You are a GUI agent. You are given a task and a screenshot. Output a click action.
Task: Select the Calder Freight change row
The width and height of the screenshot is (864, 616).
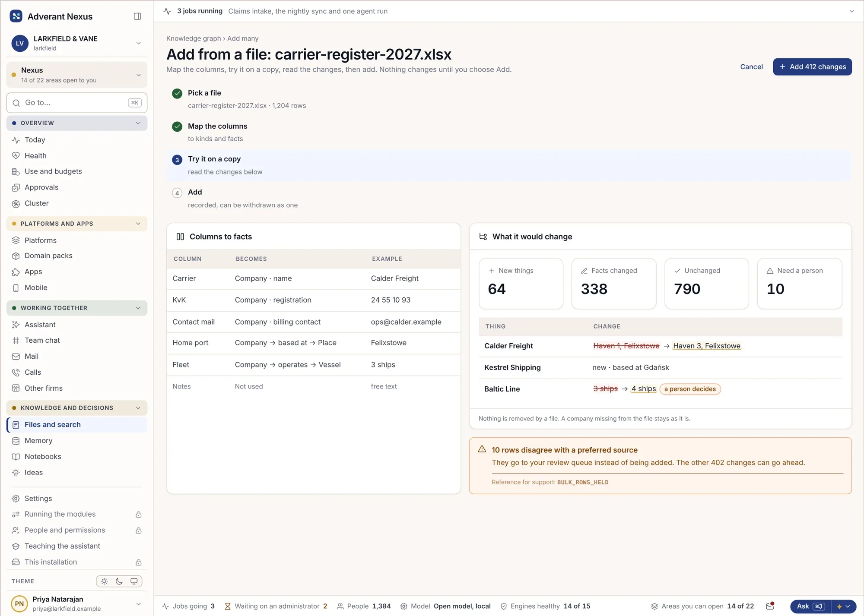coord(660,346)
